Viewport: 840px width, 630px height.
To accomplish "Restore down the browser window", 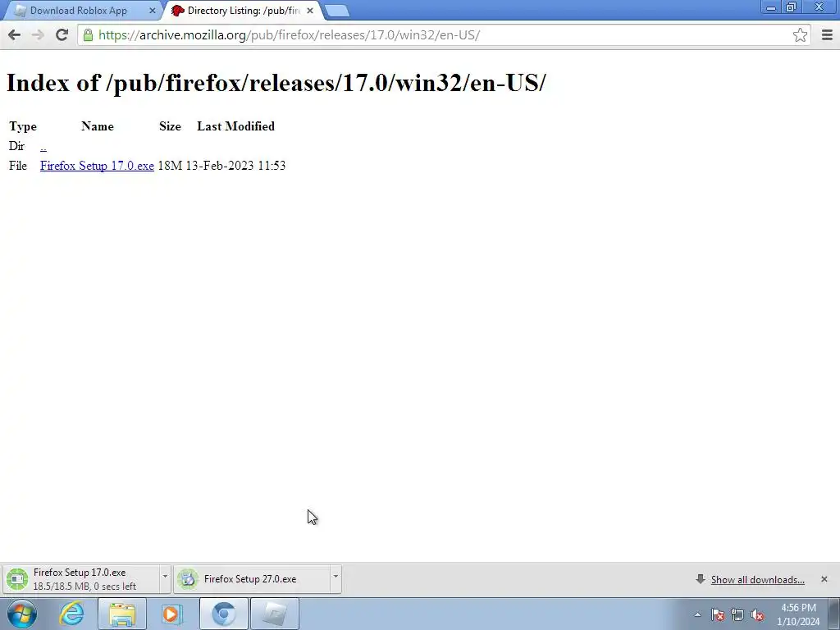I will tap(792, 7).
